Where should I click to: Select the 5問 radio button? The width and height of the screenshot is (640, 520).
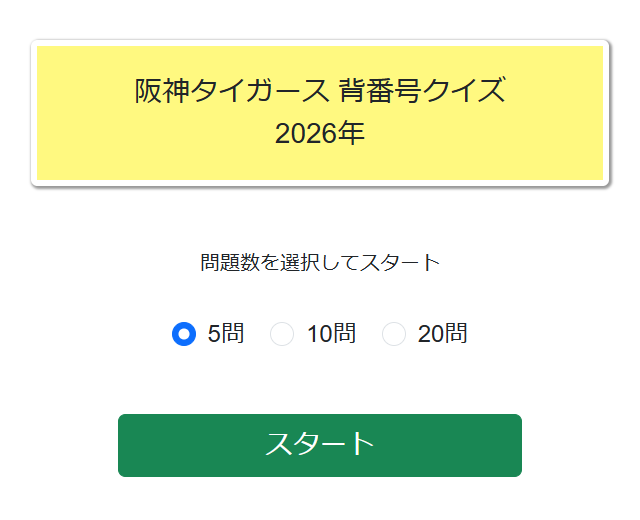(x=183, y=334)
